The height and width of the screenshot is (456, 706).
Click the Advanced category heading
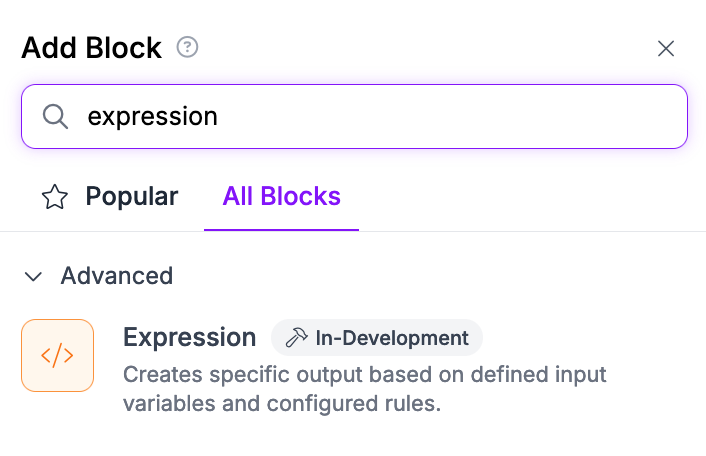(116, 275)
